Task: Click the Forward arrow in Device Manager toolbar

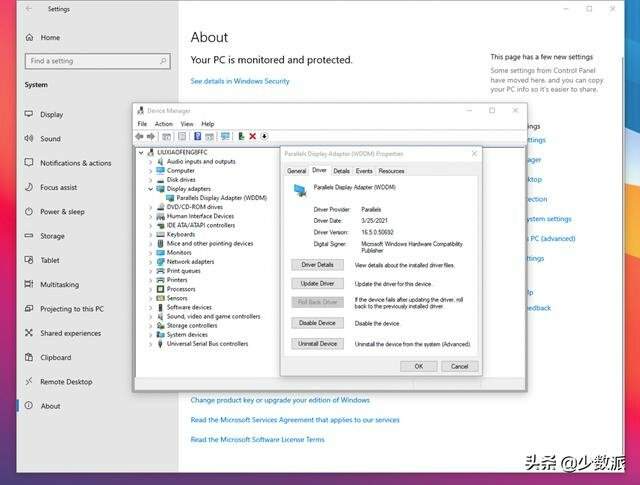Action: tap(151, 136)
